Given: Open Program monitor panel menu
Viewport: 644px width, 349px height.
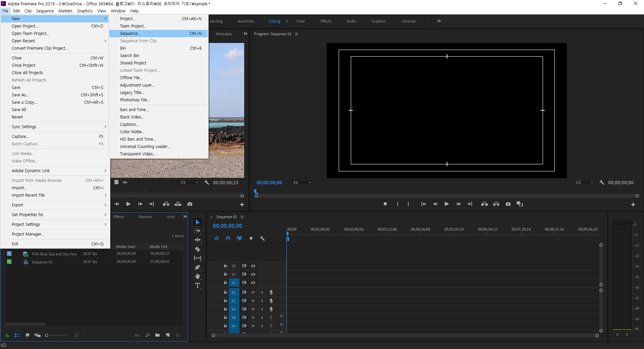Looking at the screenshot, I should 297,34.
